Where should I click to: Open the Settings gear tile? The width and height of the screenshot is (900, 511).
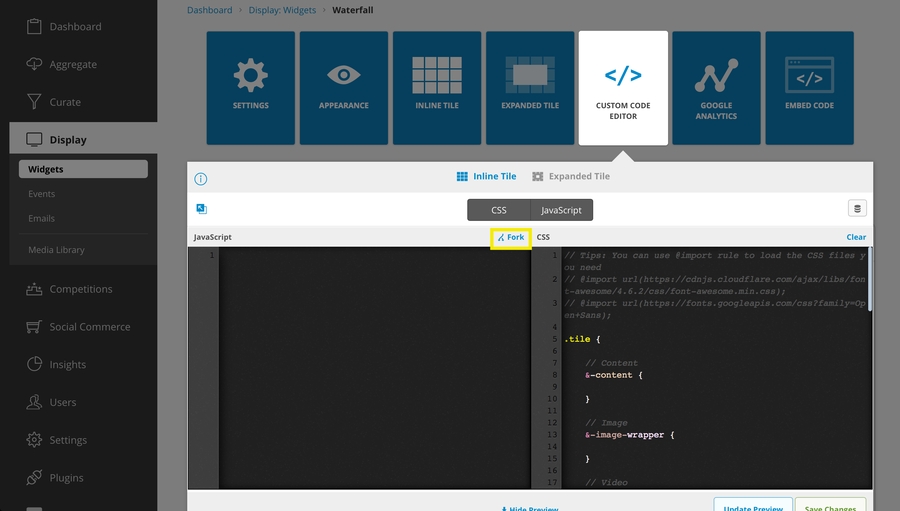point(251,87)
